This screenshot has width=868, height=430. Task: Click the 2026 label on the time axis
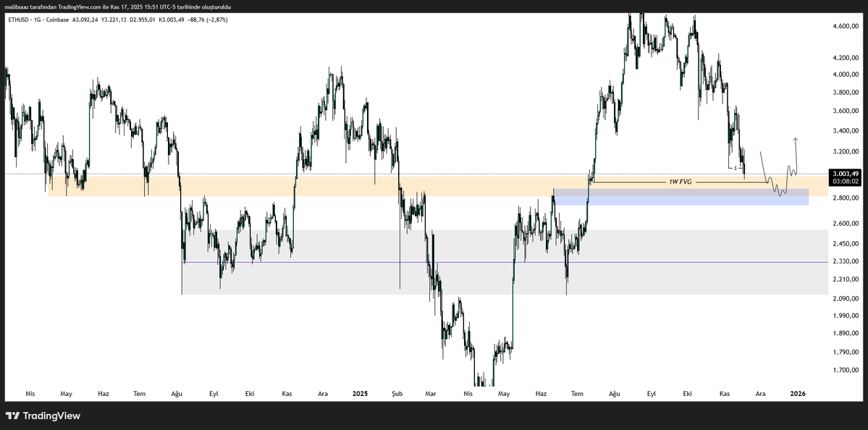[x=797, y=394]
